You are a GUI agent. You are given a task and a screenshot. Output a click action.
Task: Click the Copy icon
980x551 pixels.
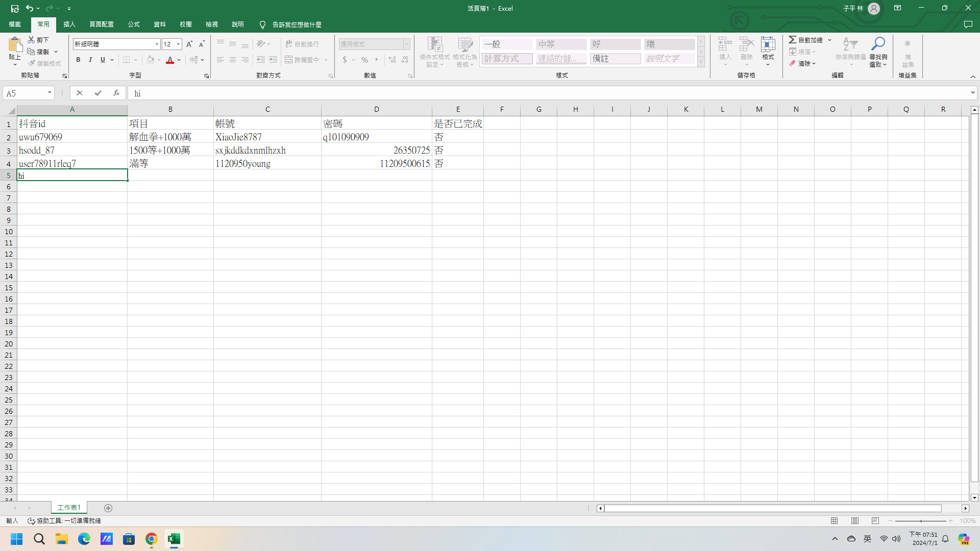click(x=31, y=52)
